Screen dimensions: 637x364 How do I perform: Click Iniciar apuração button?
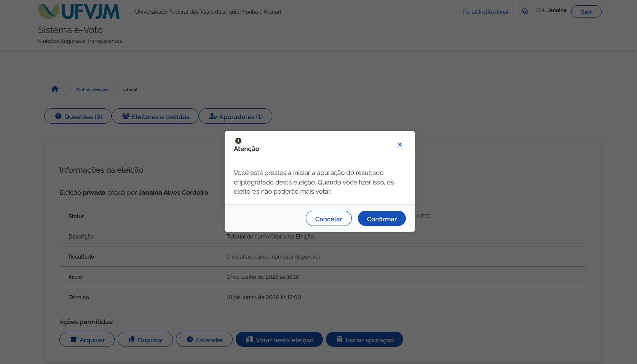[364, 339]
